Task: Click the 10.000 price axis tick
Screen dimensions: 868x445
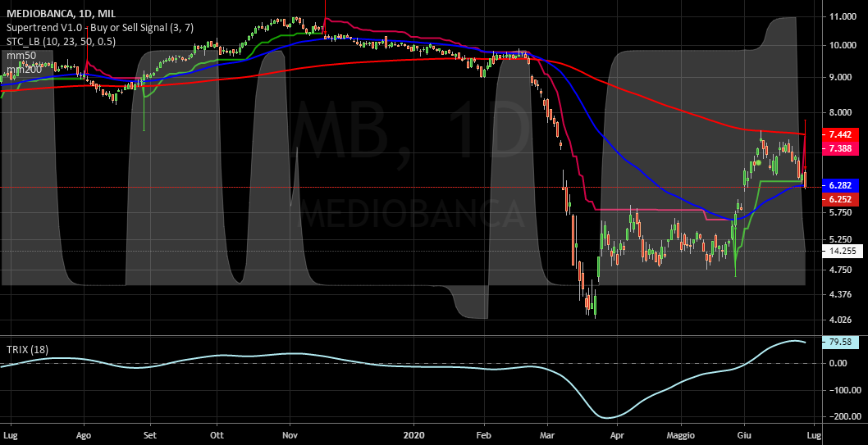Action: (x=843, y=45)
